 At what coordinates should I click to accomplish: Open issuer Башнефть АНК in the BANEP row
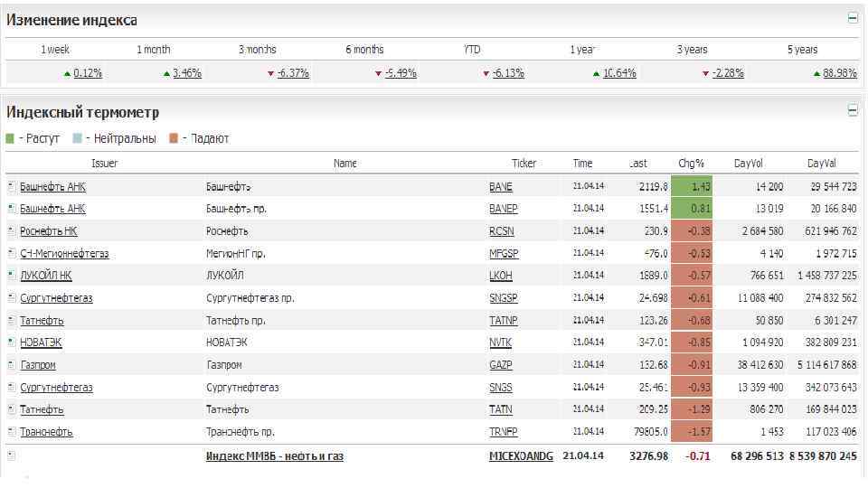click(x=53, y=209)
